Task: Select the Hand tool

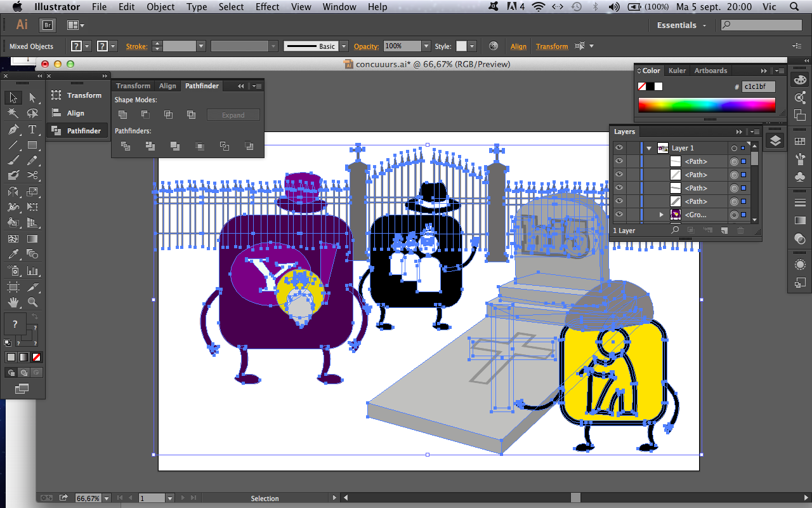Action: pyautogui.click(x=13, y=302)
